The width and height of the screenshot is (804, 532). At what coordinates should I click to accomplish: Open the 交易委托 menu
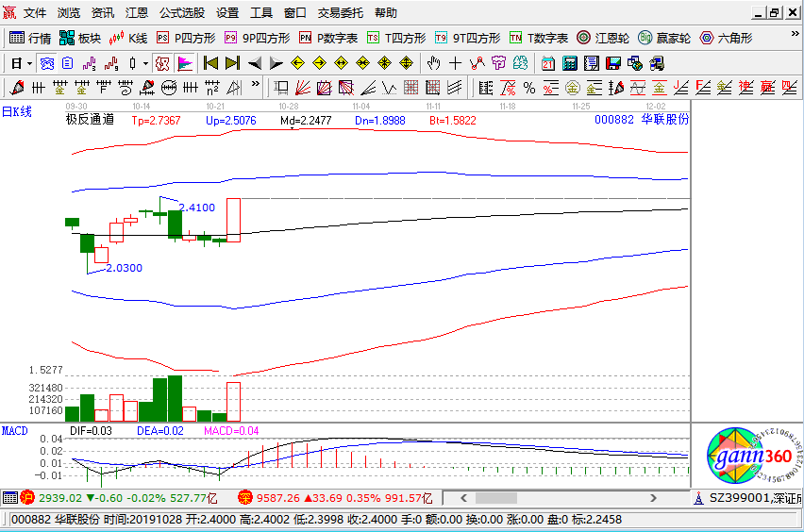pos(339,13)
